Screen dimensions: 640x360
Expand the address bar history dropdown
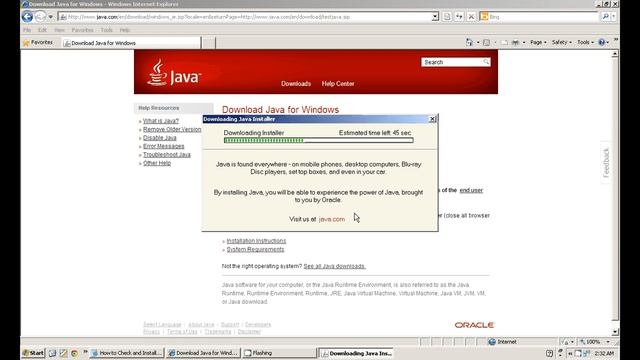[435, 17]
